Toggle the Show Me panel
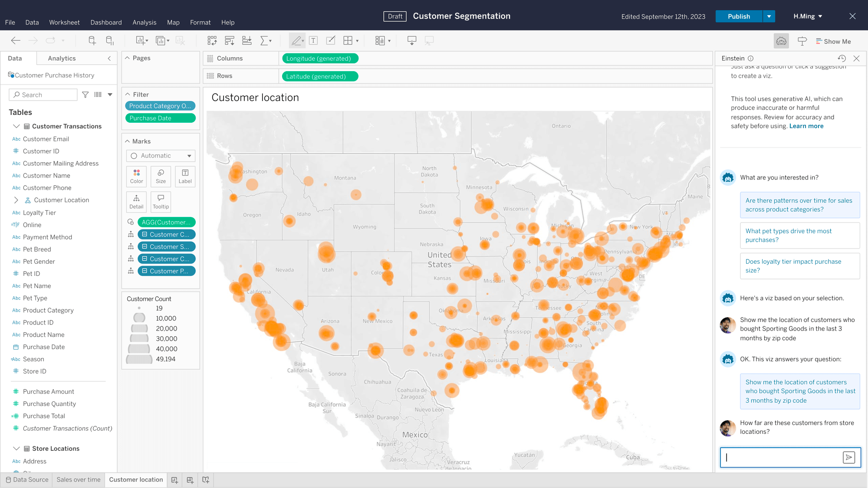Image resolution: width=868 pixels, height=488 pixels. (x=833, y=41)
